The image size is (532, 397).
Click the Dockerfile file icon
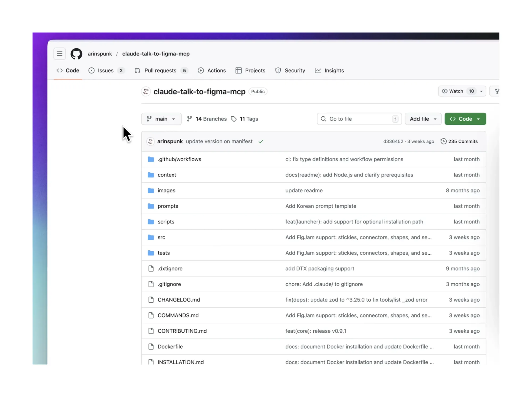(x=151, y=347)
